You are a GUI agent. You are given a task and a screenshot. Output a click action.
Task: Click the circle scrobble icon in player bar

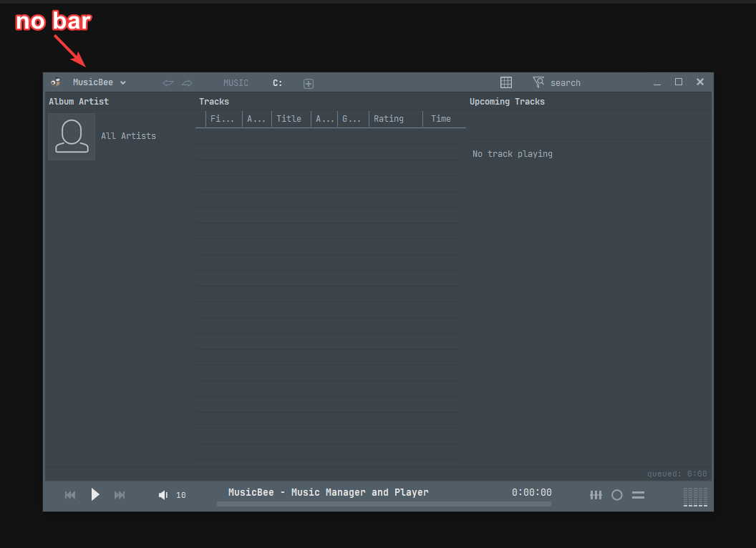(616, 495)
